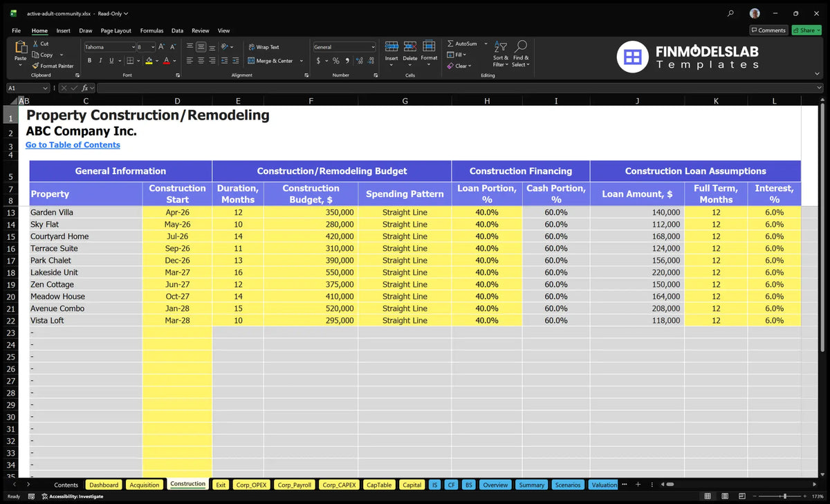This screenshot has width=830, height=504.
Task: Click the Orientation text angle icon
Action: [x=225, y=47]
